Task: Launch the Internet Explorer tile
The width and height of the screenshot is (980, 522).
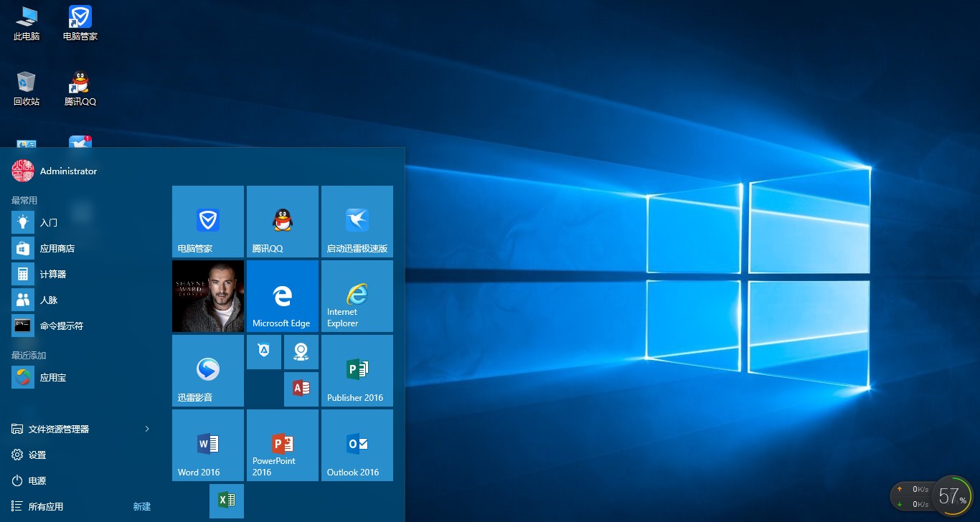Action: pyautogui.click(x=357, y=296)
